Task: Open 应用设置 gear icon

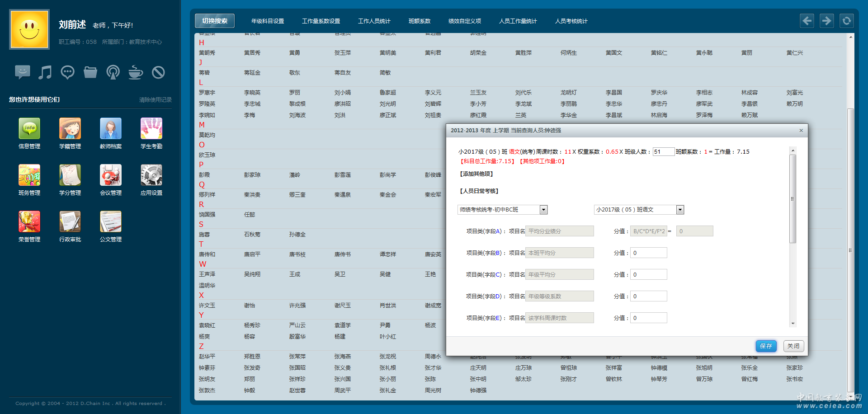Action: pyautogui.click(x=151, y=175)
